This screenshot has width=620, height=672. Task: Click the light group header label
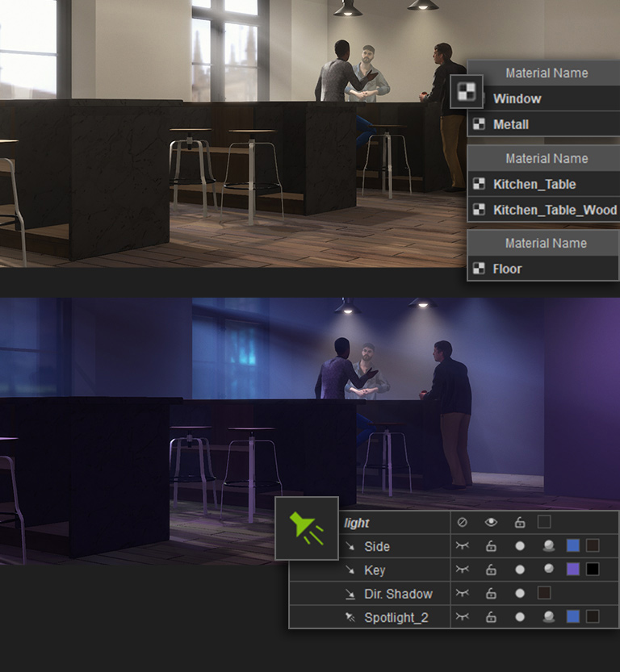coord(357,523)
